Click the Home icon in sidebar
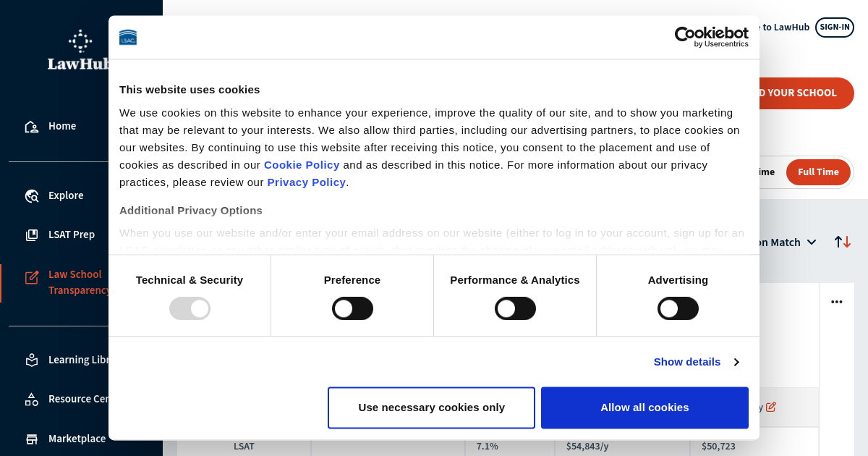Screen dimensions: 868x456 click(x=32, y=127)
